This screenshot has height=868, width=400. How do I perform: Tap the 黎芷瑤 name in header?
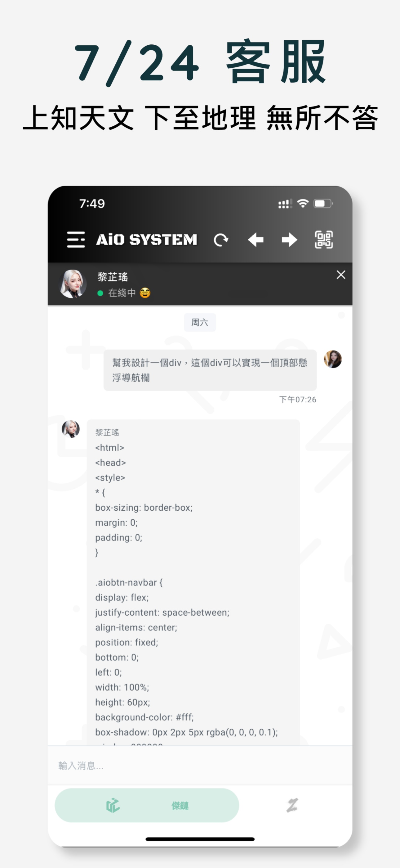click(113, 277)
